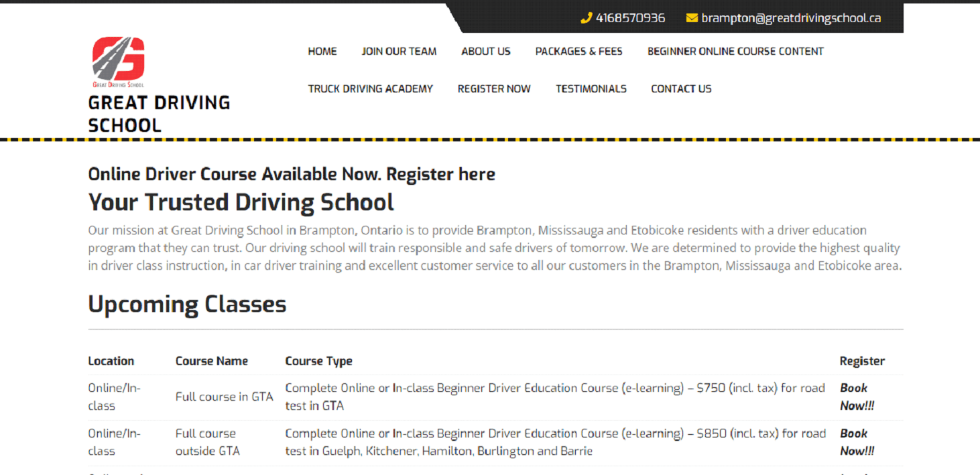Click the 'Register' column header
This screenshot has height=475, width=980.
(862, 361)
